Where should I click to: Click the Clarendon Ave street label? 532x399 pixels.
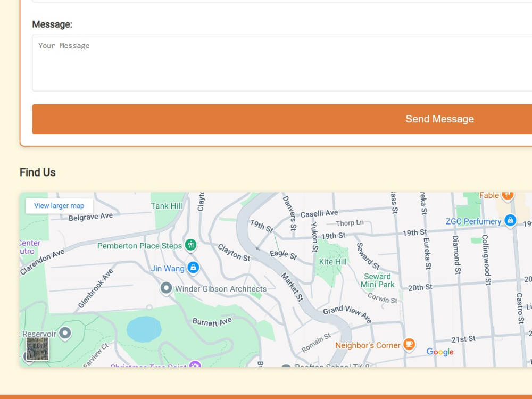(x=42, y=262)
